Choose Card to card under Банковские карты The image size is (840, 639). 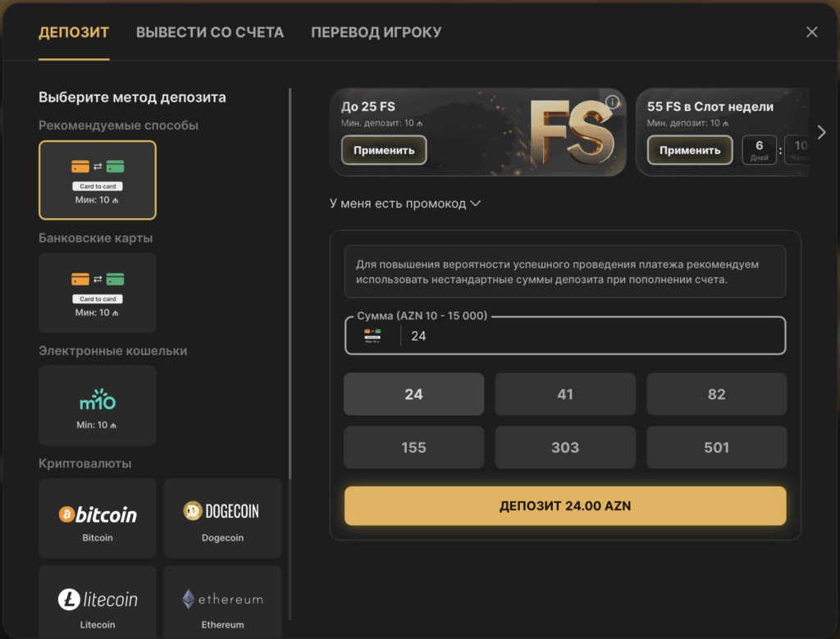tap(98, 293)
